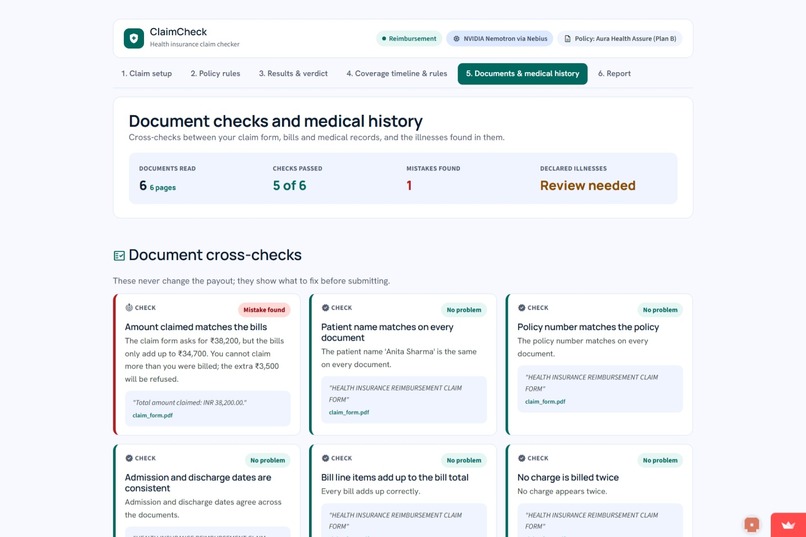Click No problem badge on No charge billed twice card

(660, 460)
